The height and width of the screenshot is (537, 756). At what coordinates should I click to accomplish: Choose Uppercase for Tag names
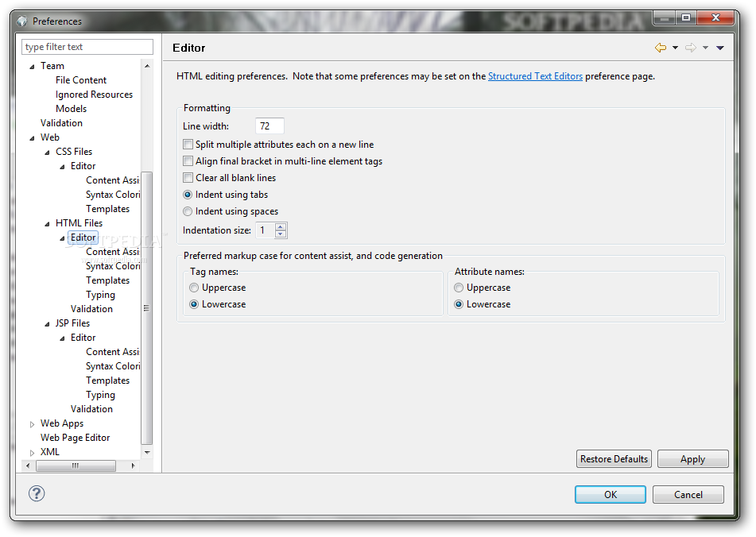click(194, 288)
